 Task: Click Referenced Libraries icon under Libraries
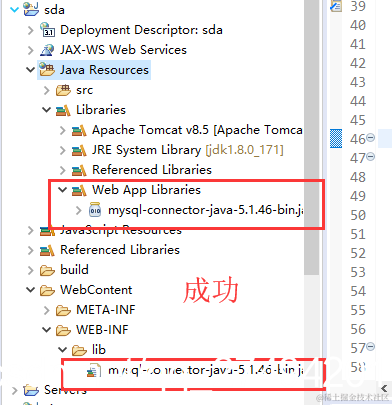(x=79, y=170)
